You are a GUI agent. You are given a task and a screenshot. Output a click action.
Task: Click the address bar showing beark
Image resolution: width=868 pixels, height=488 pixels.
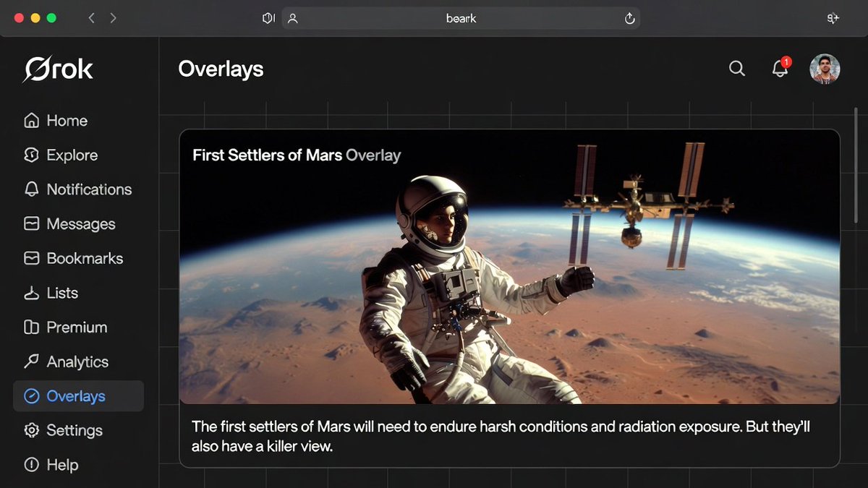pos(461,18)
